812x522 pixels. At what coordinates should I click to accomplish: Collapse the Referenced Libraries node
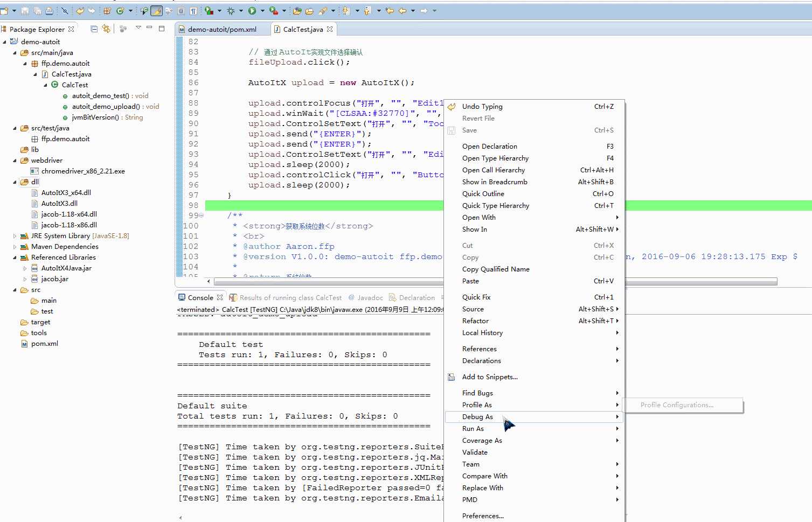tap(15, 257)
